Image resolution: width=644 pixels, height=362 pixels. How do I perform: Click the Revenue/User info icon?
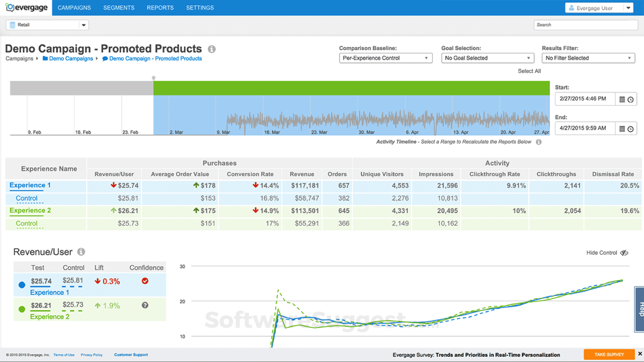(81, 252)
